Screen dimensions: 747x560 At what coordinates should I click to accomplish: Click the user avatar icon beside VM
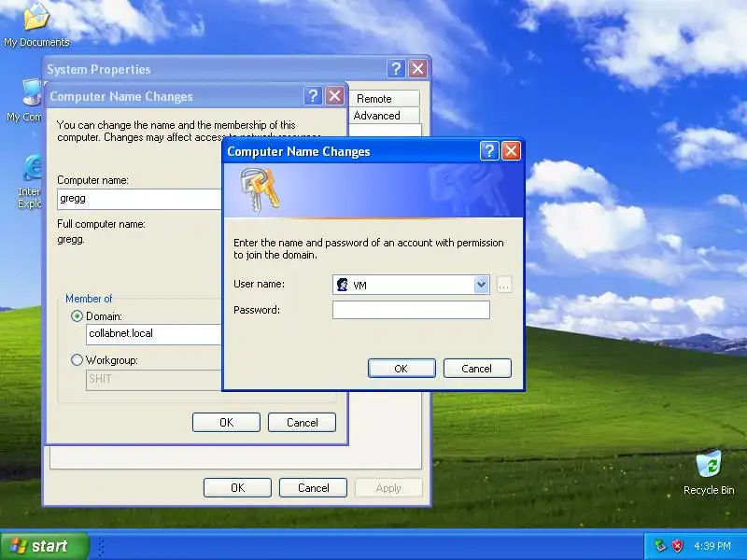pos(342,285)
